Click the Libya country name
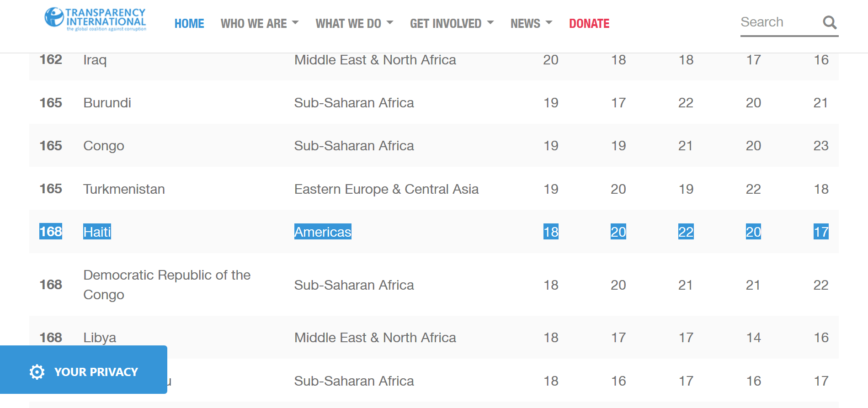Screen dimensions: 868x408 point(99,338)
